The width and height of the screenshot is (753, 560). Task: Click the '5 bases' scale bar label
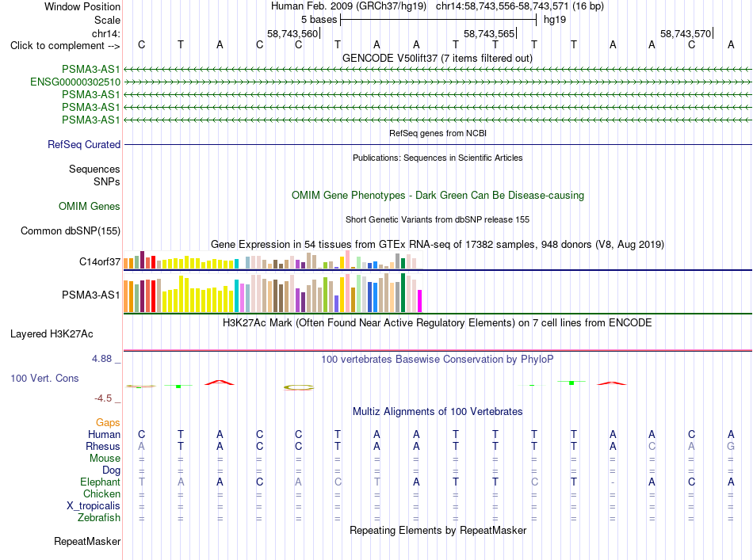point(319,20)
